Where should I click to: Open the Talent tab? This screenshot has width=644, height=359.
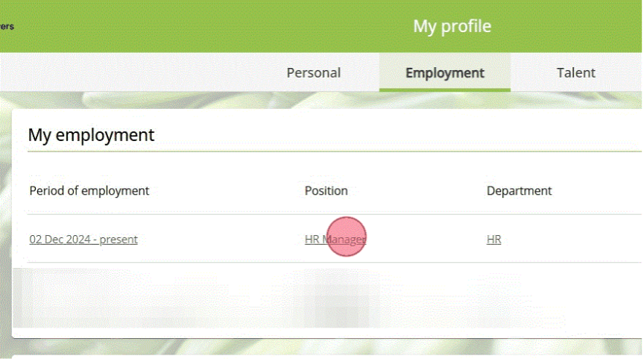(x=575, y=72)
